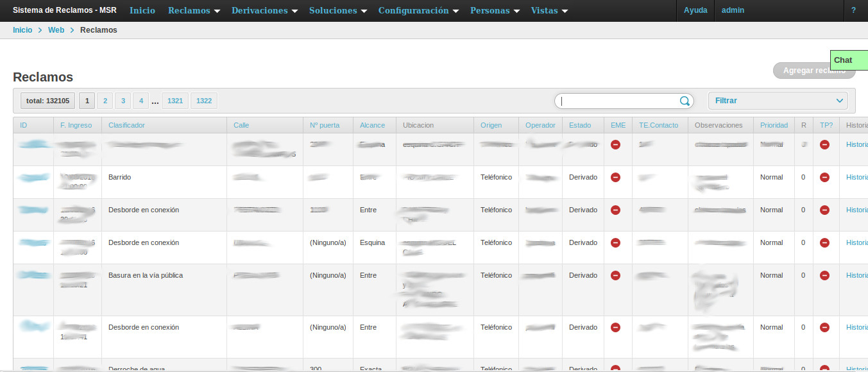868x372 pixels.
Task: Open the green Chat panel
Action: click(x=848, y=60)
